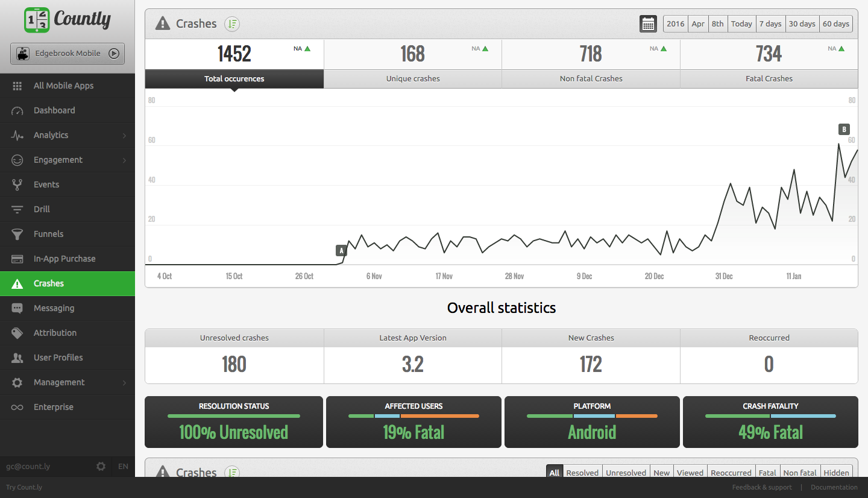Click the Resolution Status card
The height and width of the screenshot is (498, 868).
pos(234,422)
